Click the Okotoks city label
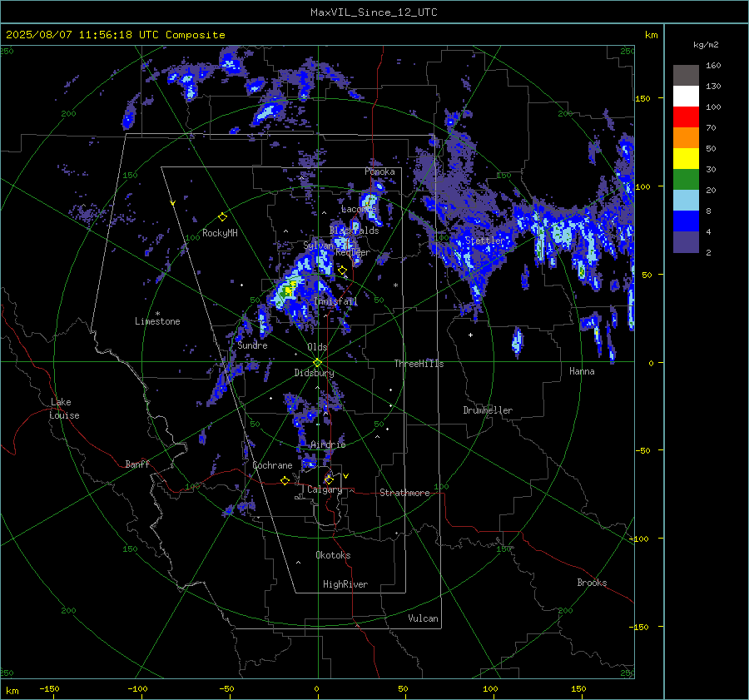The height and width of the screenshot is (700, 749). (x=333, y=555)
